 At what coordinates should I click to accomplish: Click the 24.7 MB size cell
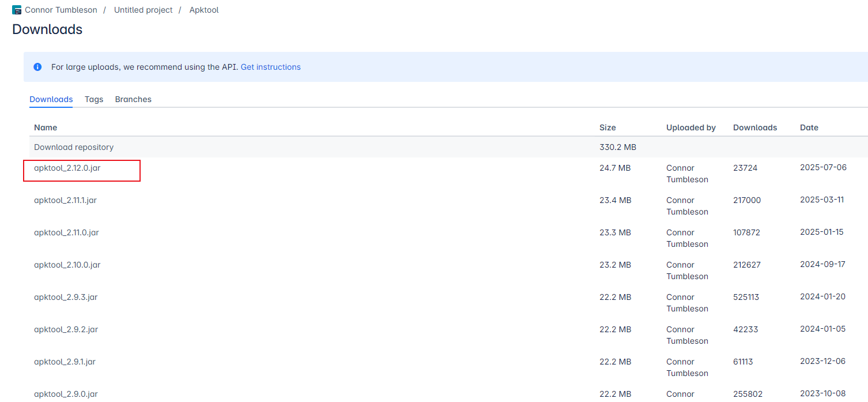(615, 168)
